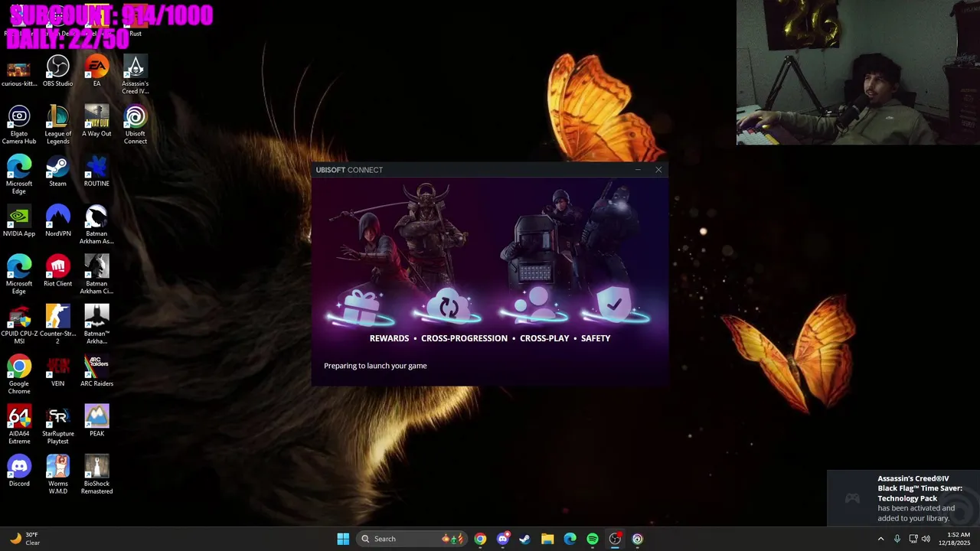The width and height of the screenshot is (980, 551).
Task: Open NVIDIA App desktop shortcut
Action: [19, 221]
